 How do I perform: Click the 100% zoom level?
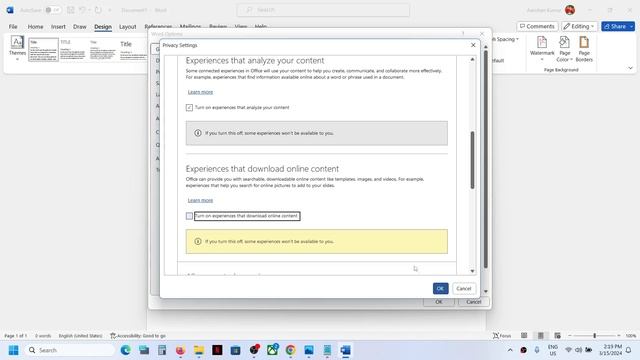click(x=631, y=336)
